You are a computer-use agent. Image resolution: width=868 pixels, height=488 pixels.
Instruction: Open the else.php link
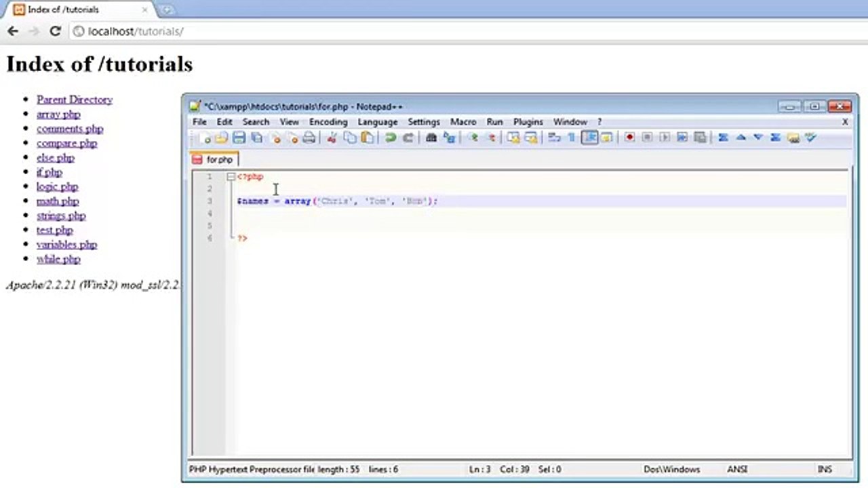[x=56, y=158]
